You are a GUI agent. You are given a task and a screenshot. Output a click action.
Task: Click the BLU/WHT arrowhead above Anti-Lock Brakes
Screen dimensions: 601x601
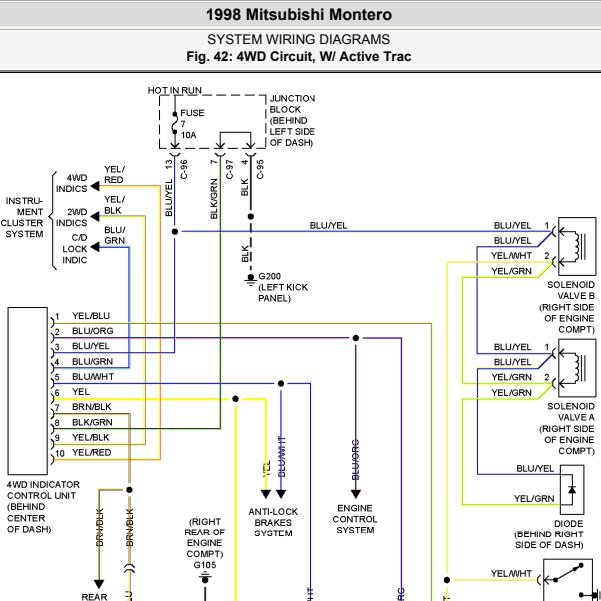281,494
